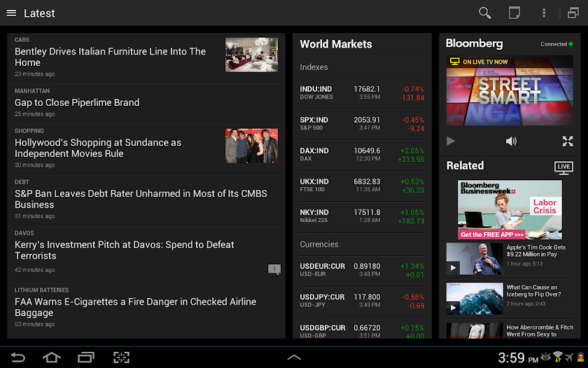588x368 pixels.
Task: Open What Can Cause an Iceberg title
Action: 533,291
